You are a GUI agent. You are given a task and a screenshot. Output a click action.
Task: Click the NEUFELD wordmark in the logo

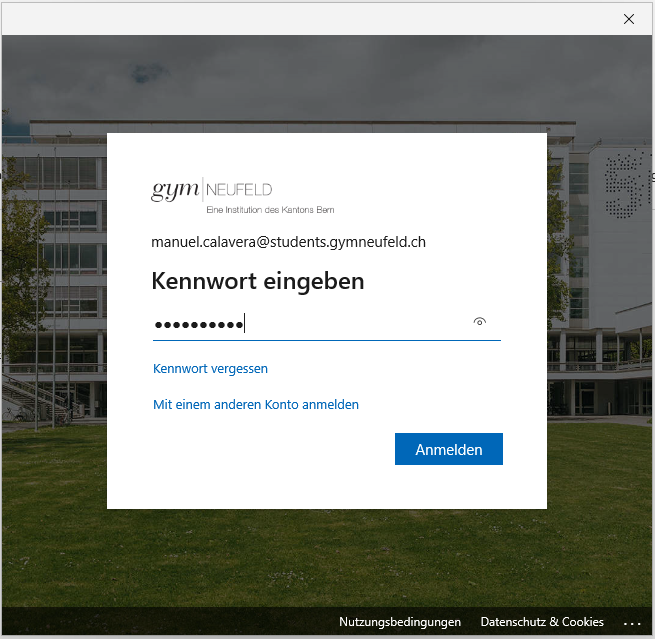point(239,190)
